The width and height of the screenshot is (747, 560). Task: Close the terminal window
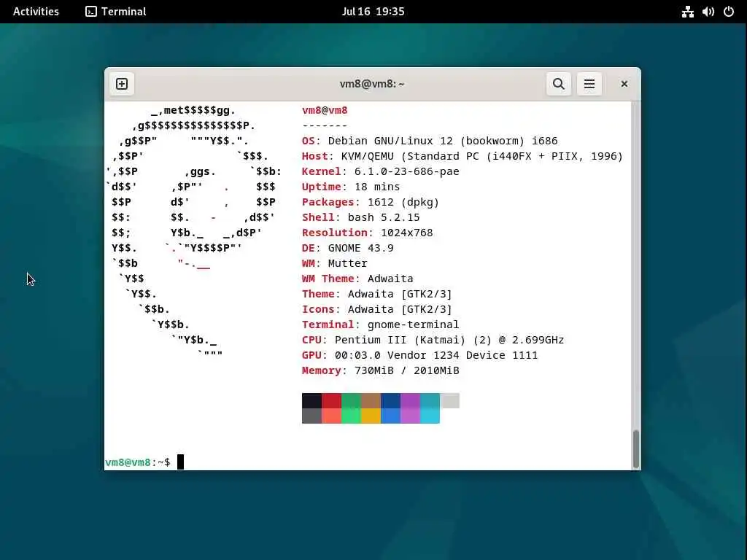[624, 84]
